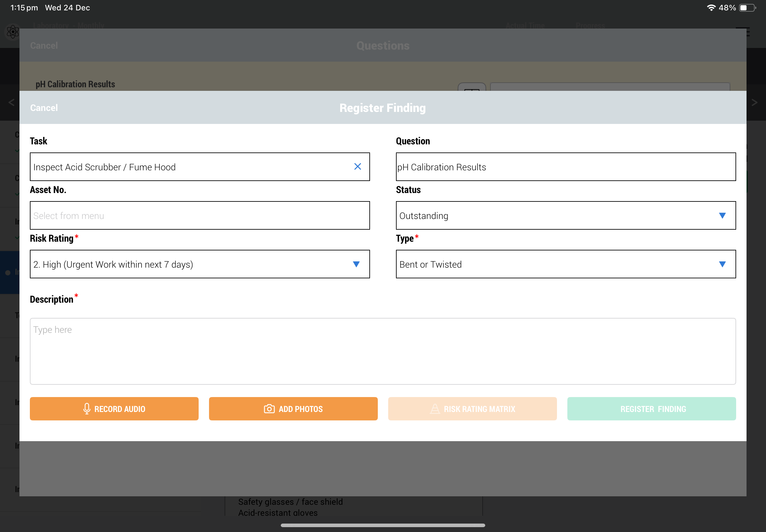Tap the microphone icon on Record Audio
The image size is (766, 532).
(87, 409)
